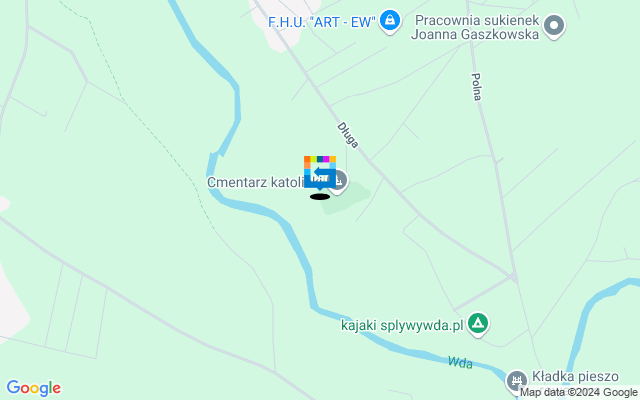Click the black shadow oval under marker
The image size is (640, 400).
[x=320, y=197]
